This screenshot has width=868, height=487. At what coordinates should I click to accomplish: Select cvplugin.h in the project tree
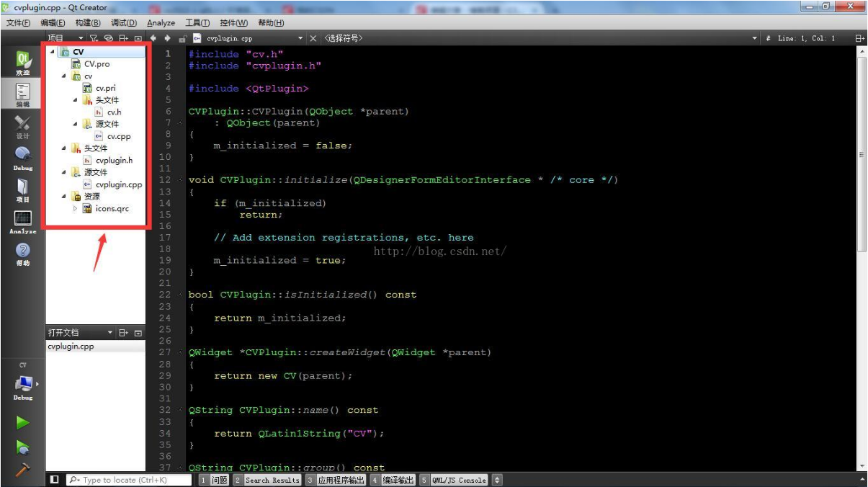(108, 160)
